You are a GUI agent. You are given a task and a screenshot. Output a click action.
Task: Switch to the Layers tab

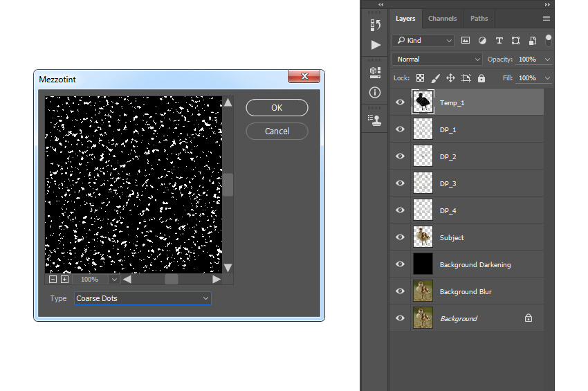(x=405, y=19)
